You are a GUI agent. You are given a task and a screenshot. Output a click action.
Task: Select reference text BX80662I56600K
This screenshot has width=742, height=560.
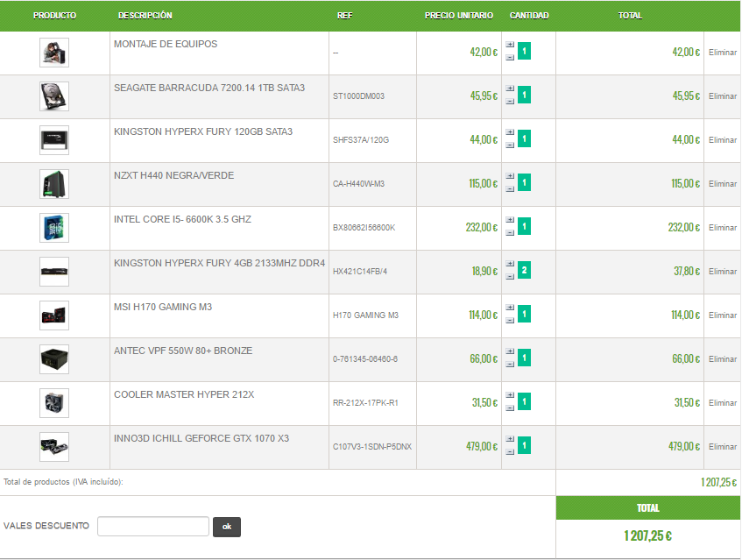coord(364,228)
